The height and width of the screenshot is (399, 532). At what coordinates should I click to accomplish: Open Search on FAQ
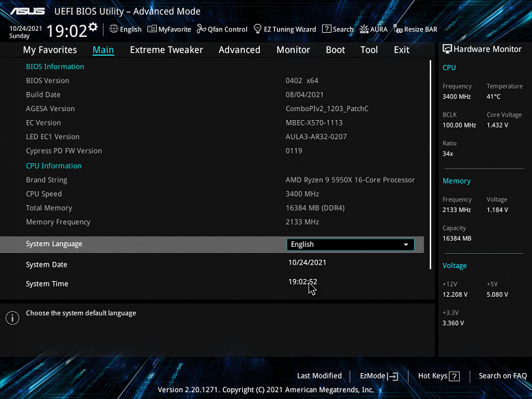click(503, 376)
